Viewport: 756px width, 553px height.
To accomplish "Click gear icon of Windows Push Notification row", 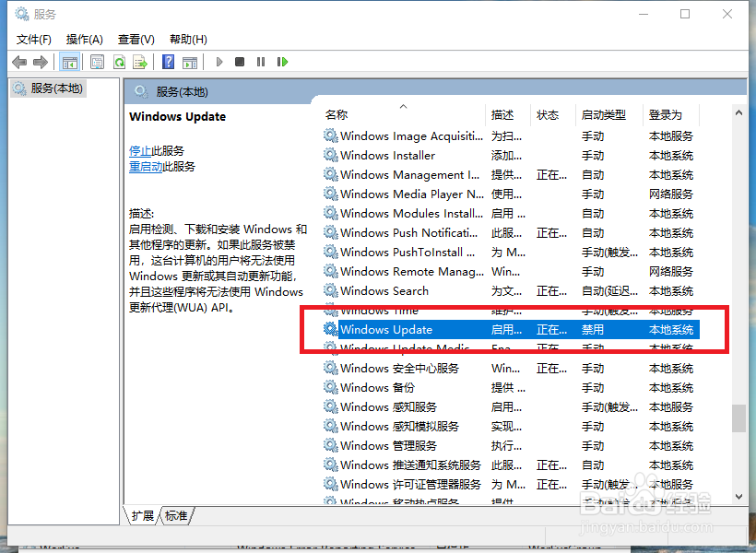I will (330, 232).
